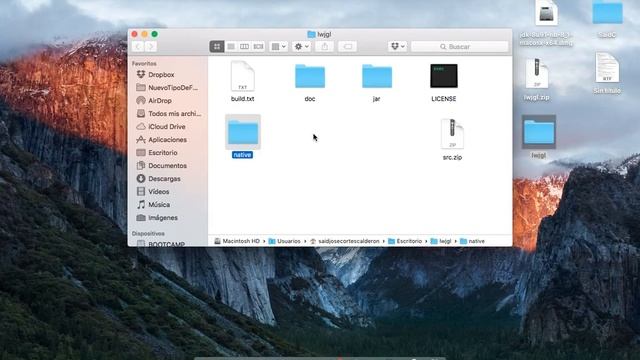
Task: Open the Action gear menu
Action: tap(302, 47)
